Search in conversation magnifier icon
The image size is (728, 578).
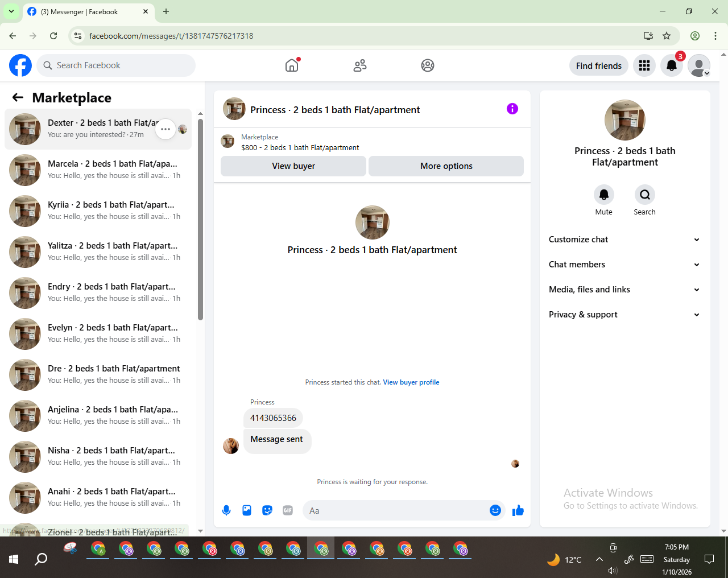645,195
